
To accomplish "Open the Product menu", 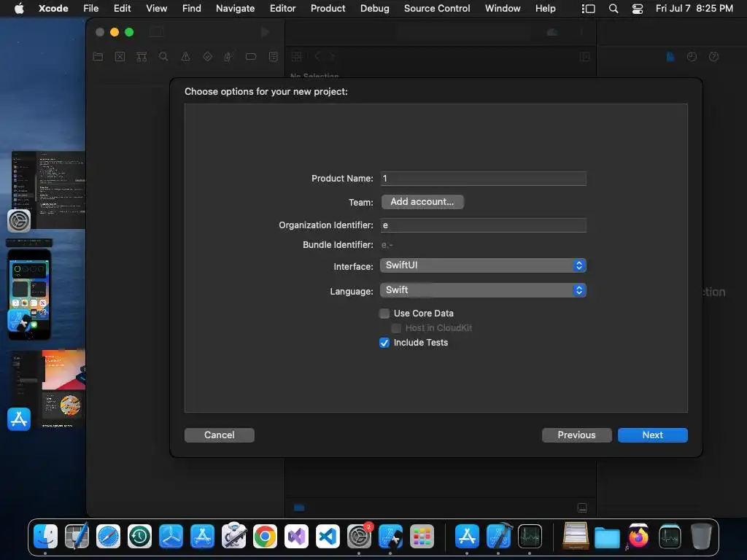I will [328, 8].
